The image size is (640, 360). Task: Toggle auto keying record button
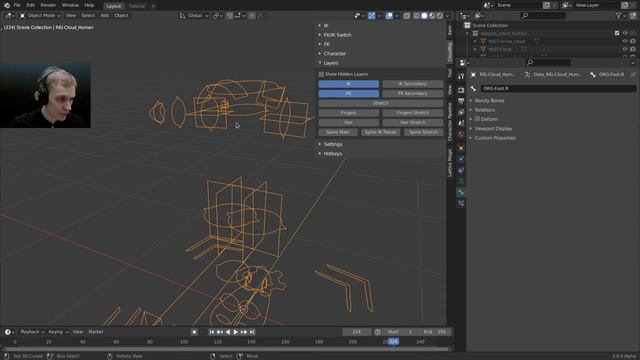click(x=194, y=332)
